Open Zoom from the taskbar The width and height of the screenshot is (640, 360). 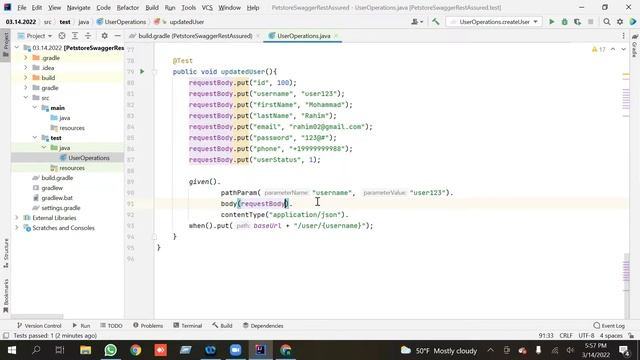(x=236, y=350)
